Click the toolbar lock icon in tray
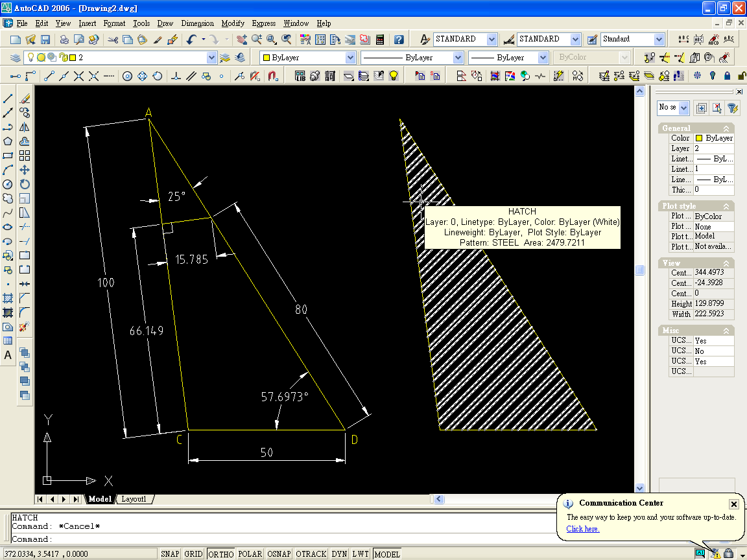 [728, 554]
